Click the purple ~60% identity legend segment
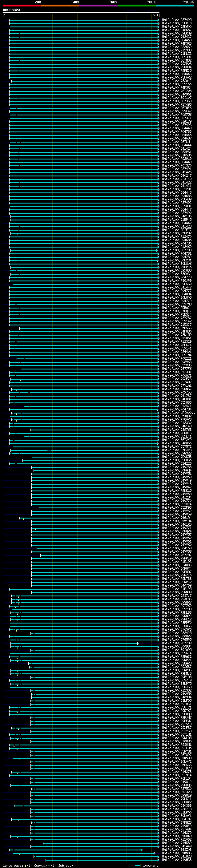Image resolution: width=197 pixels, height=868 pixels. [98, 6]
